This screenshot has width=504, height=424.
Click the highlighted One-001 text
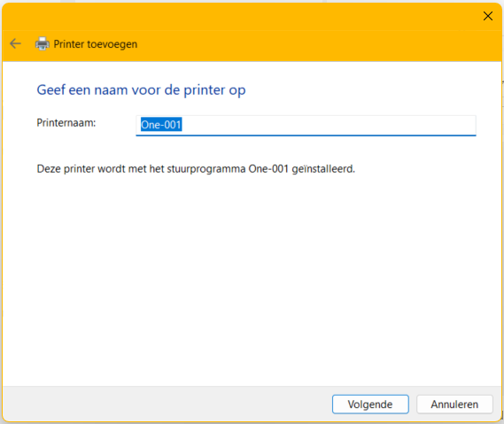(161, 125)
